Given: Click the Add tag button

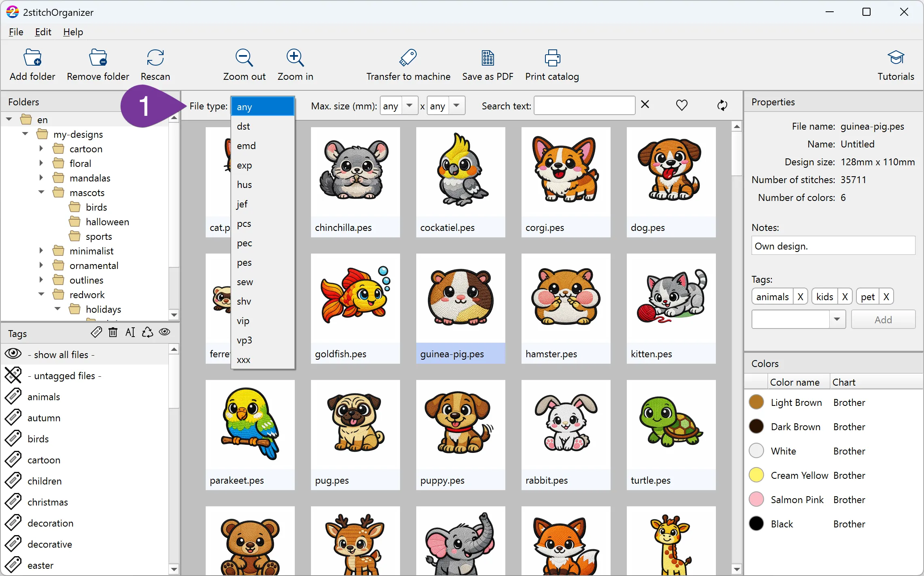Looking at the screenshot, I should 883,320.
